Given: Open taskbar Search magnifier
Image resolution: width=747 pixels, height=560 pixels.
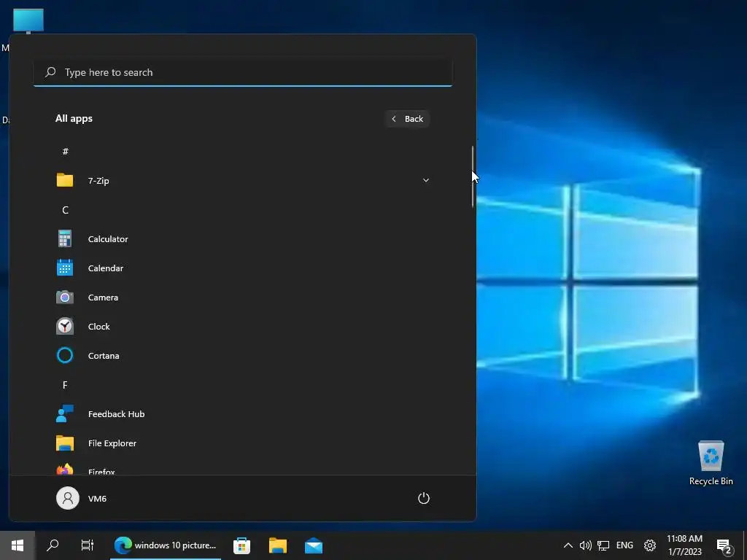Looking at the screenshot, I should coord(53,545).
